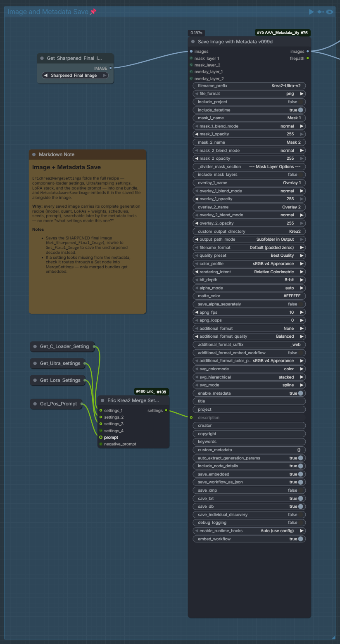Click the #75 AAA_Metadata_Sy node badge

(x=277, y=33)
